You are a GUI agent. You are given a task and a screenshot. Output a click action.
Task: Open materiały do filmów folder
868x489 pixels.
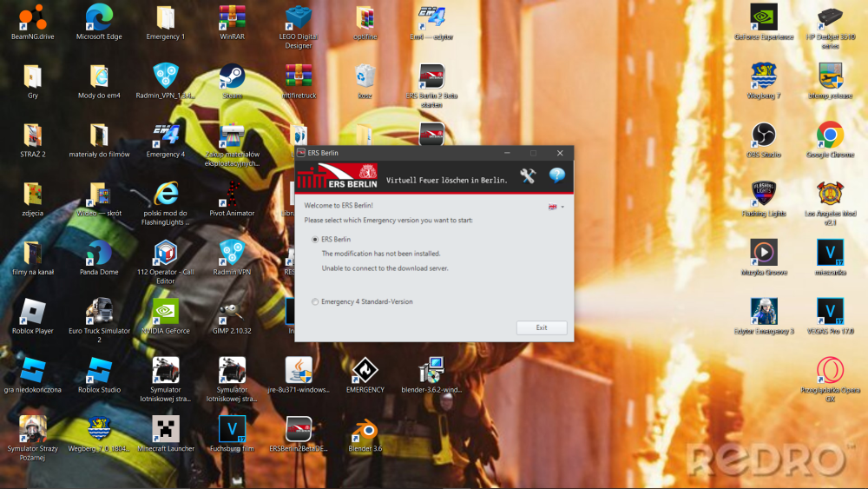pos(99,141)
